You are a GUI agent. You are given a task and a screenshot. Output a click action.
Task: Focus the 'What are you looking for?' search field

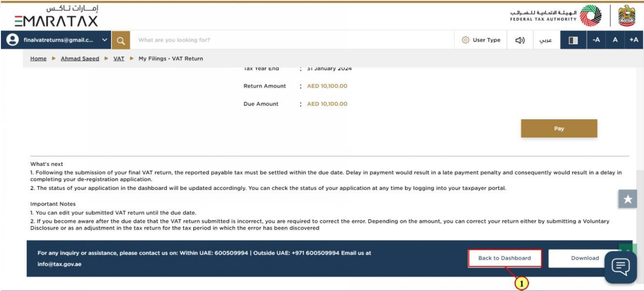(x=292, y=40)
